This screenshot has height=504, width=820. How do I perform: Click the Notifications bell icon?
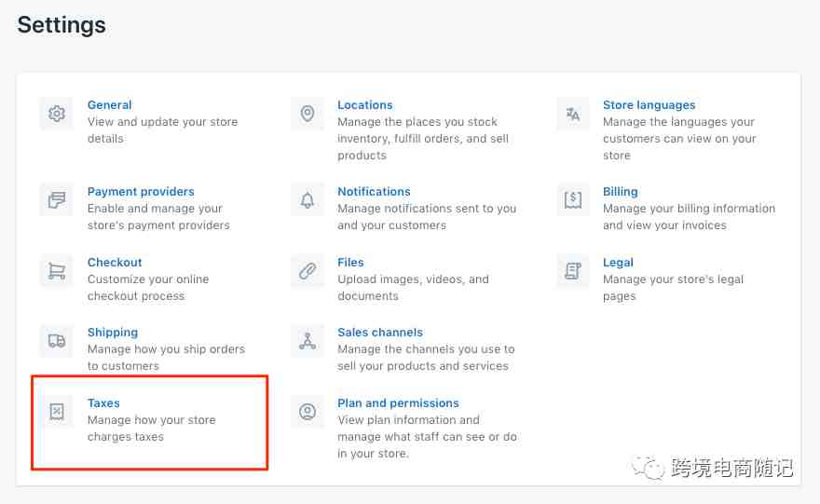click(307, 199)
